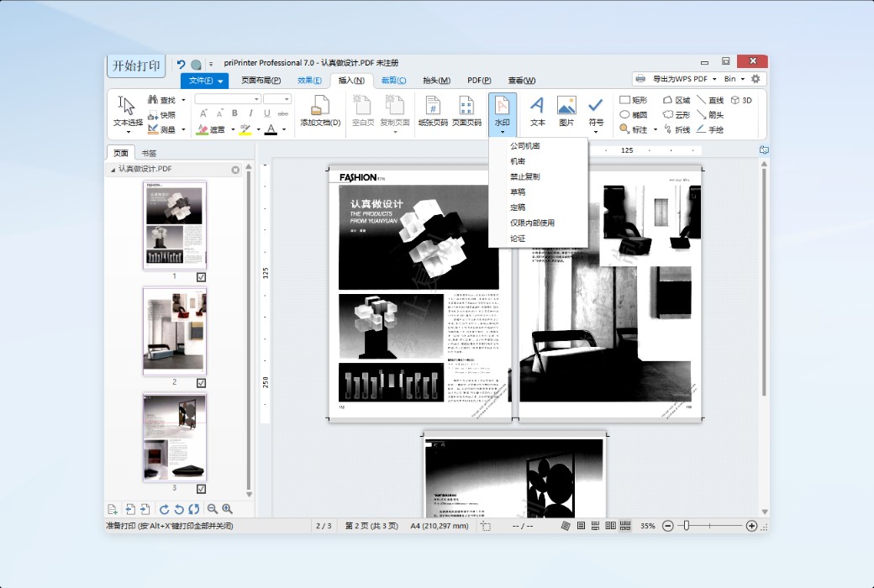Select the 箭头 arrow tool
Screen dimensions: 874x588
pos(710,115)
